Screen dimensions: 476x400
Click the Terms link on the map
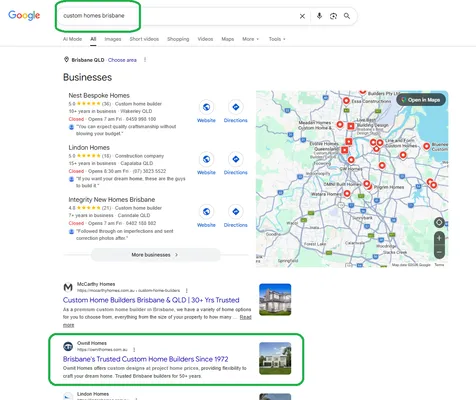(439, 265)
